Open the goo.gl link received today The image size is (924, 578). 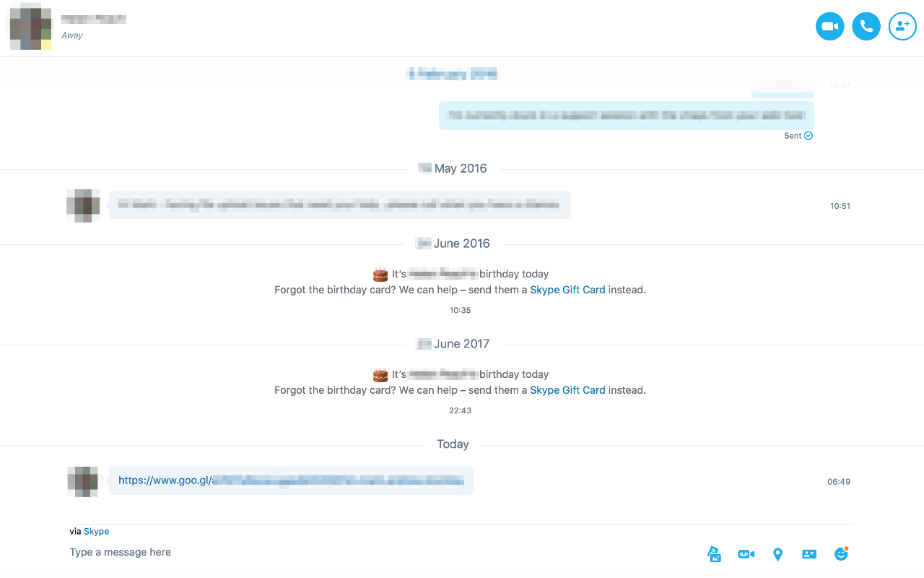pyautogui.click(x=290, y=480)
